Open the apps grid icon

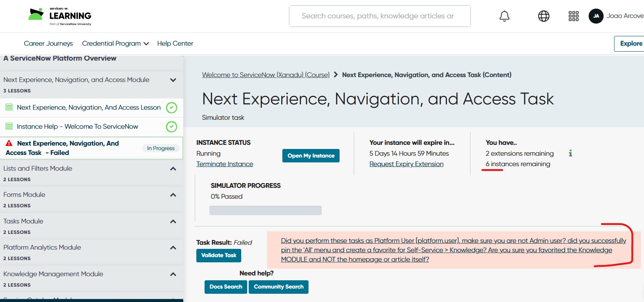[x=573, y=16]
